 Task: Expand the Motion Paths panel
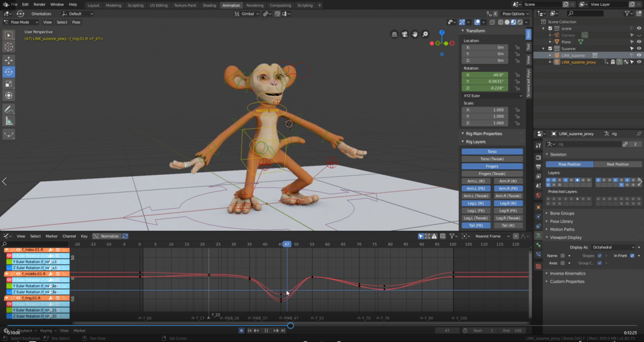pos(561,229)
